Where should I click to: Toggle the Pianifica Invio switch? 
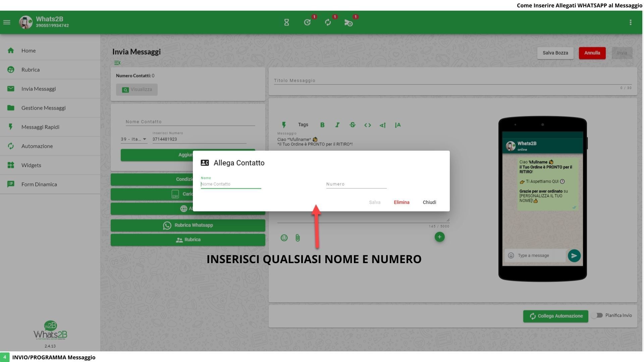tap(597, 315)
